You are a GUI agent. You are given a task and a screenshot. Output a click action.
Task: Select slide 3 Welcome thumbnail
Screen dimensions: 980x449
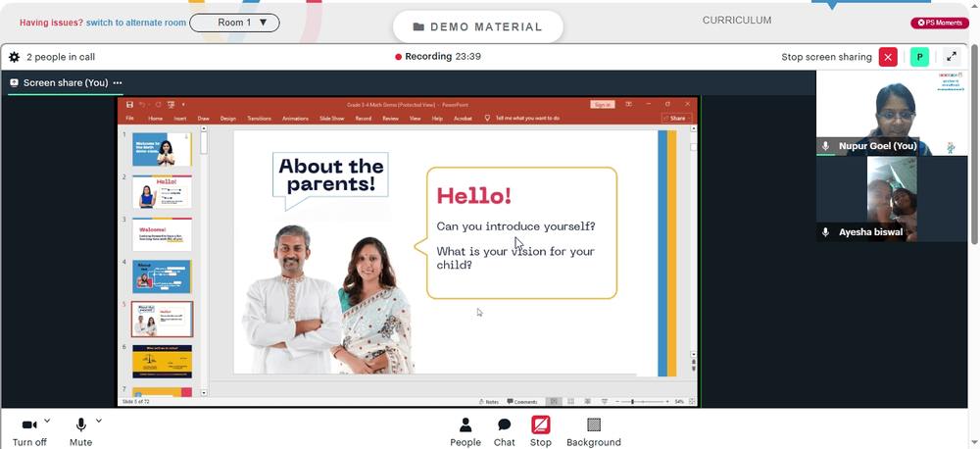[x=162, y=234]
